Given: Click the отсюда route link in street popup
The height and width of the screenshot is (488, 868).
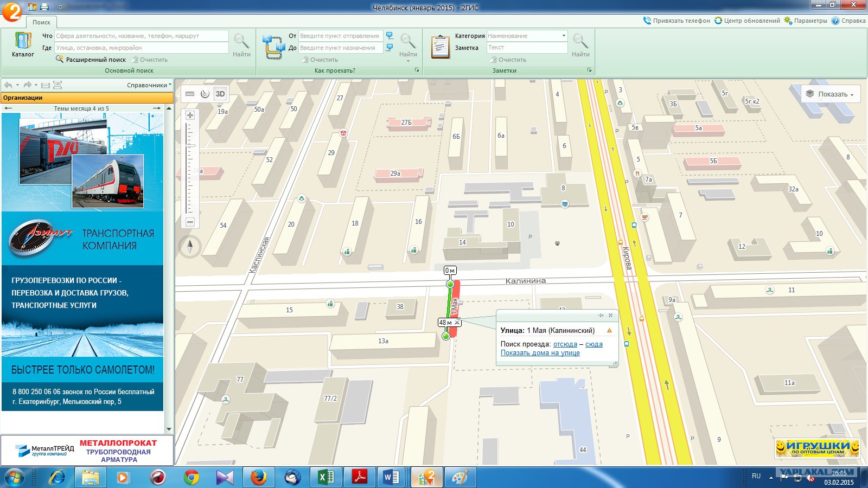Looking at the screenshot, I should tap(565, 344).
